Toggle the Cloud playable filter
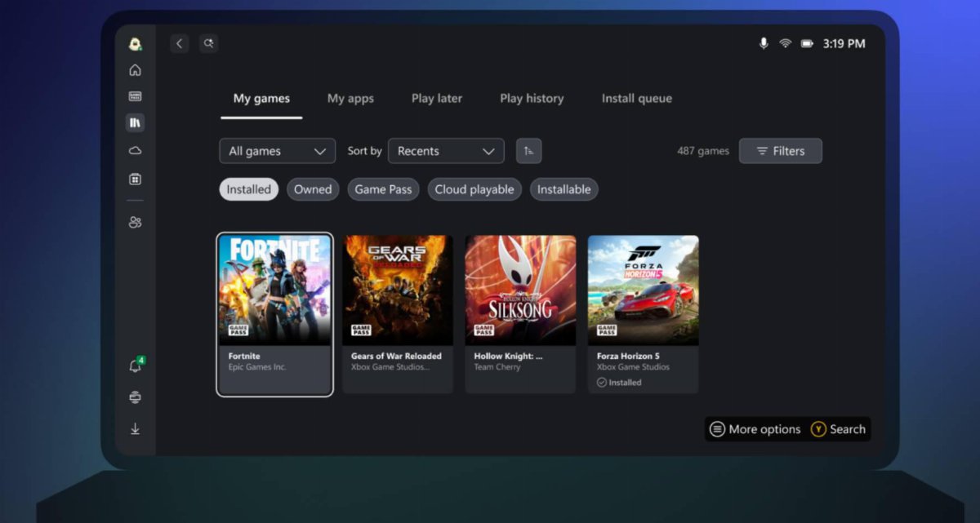 point(474,188)
